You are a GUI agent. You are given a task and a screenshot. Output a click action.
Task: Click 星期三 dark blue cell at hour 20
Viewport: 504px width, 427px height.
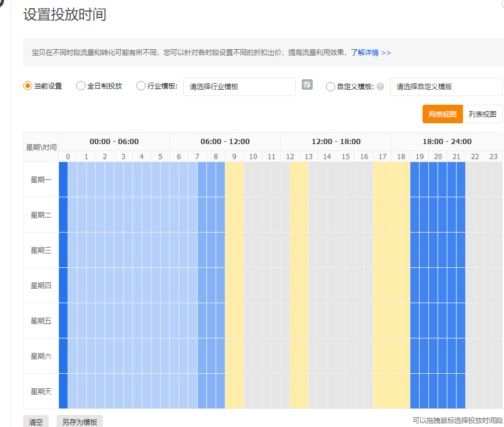point(438,250)
